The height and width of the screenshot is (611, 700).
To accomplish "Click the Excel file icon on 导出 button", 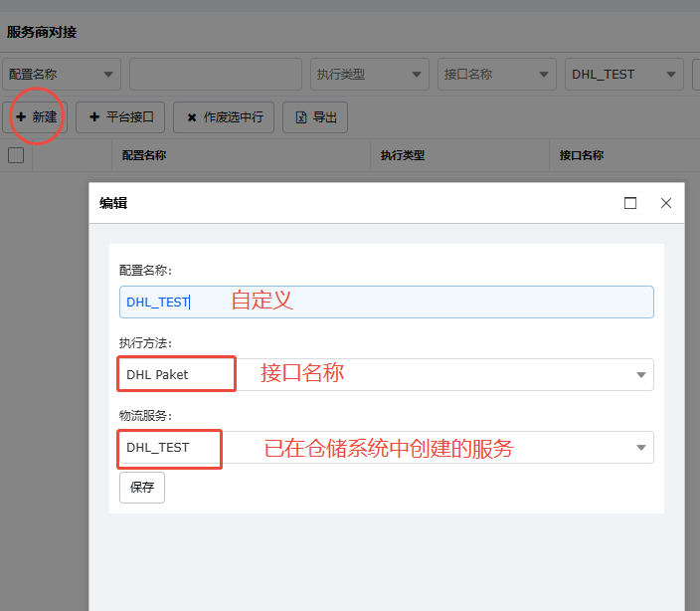I will tap(301, 117).
